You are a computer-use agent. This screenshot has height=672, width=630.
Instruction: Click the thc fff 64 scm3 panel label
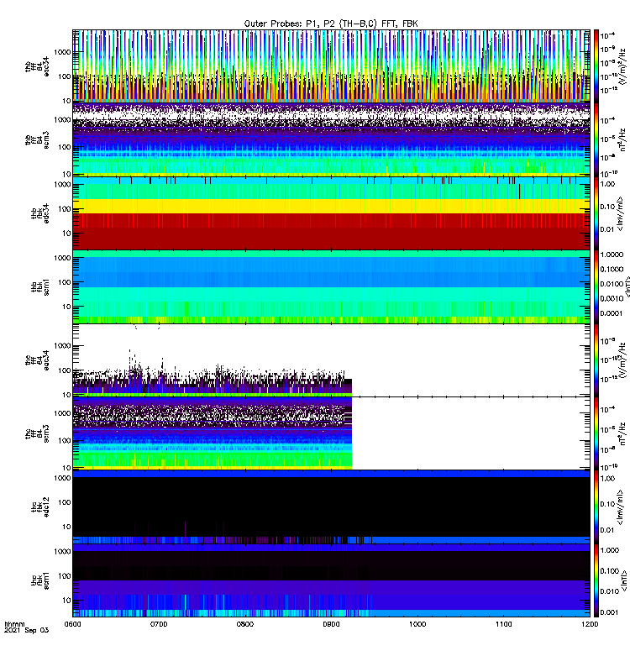[x=37, y=433]
